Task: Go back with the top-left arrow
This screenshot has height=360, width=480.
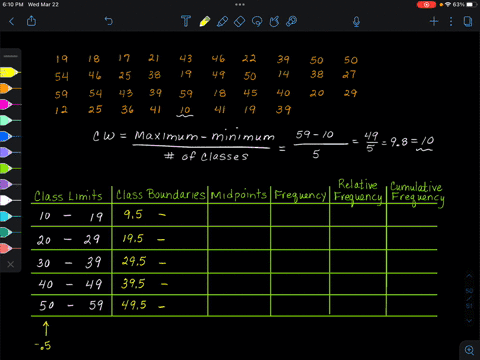Action: (12, 22)
